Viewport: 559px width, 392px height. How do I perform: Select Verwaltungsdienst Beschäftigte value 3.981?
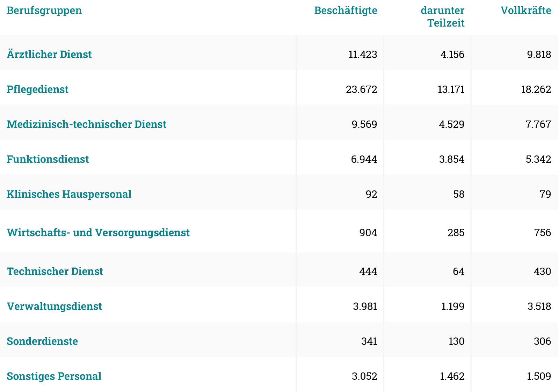(365, 306)
